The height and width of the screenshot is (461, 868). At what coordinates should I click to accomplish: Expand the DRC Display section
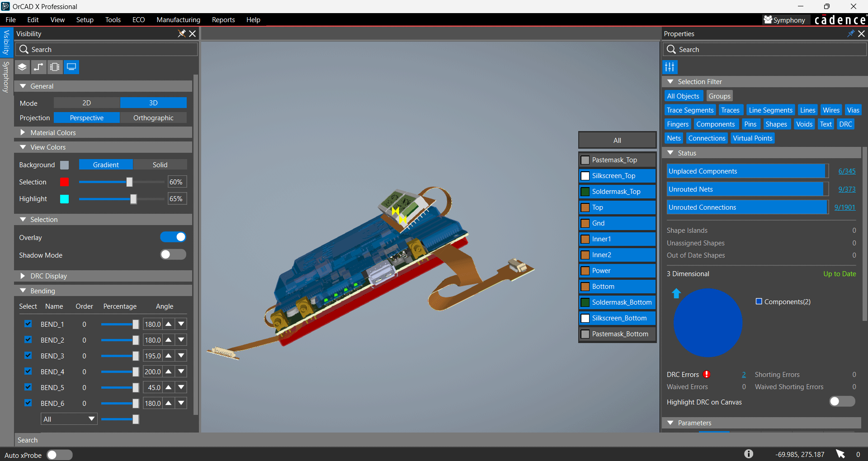click(23, 276)
